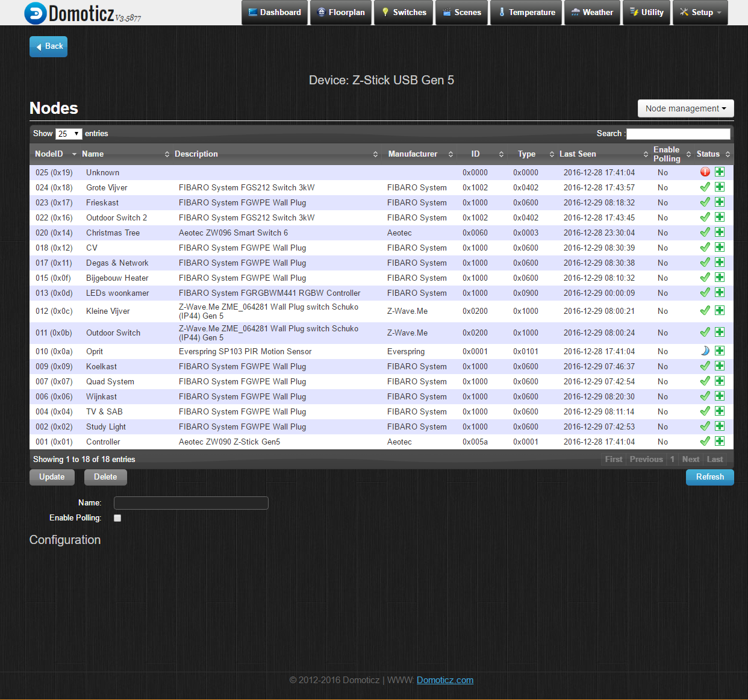Viewport: 748px width, 700px height.
Task: Click in the Search input field
Action: pos(679,134)
